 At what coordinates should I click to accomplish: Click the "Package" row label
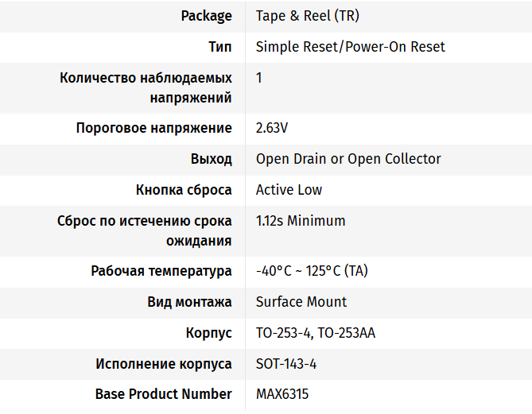(206, 16)
